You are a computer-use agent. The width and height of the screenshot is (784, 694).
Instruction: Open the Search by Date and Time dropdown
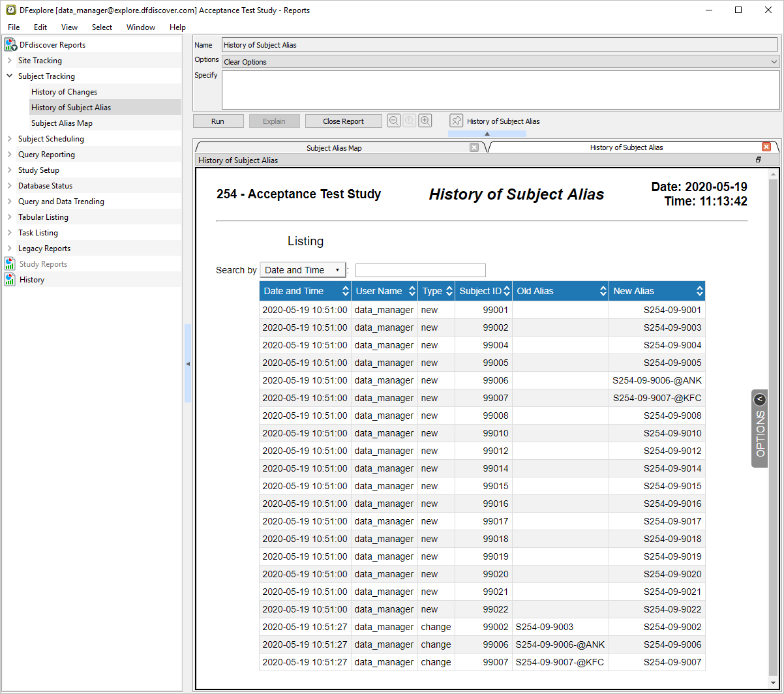(x=303, y=270)
